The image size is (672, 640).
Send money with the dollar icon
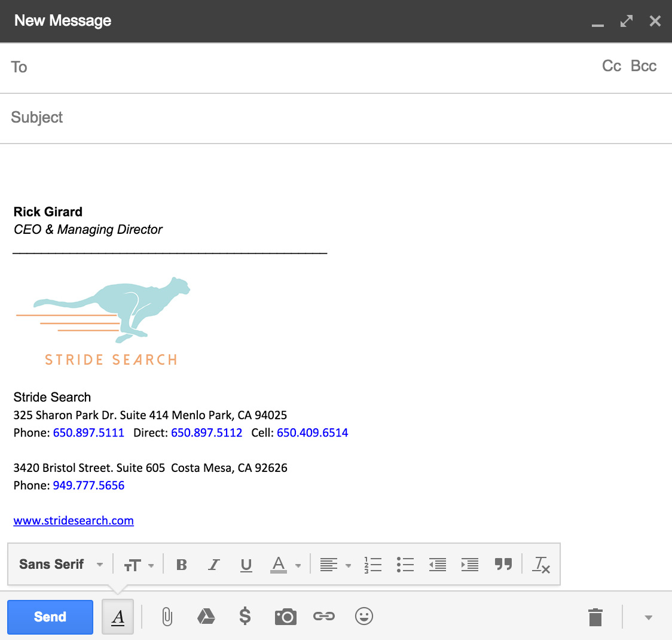tap(245, 617)
